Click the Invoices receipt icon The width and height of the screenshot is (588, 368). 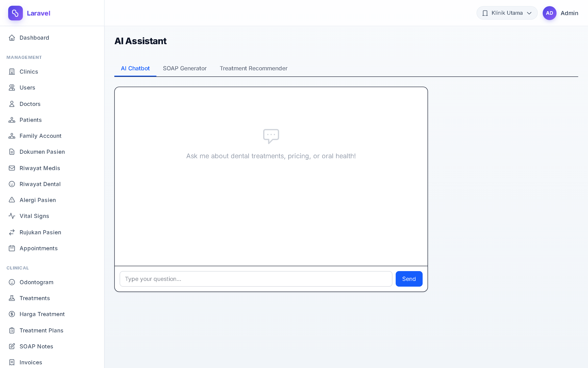tap(12, 362)
